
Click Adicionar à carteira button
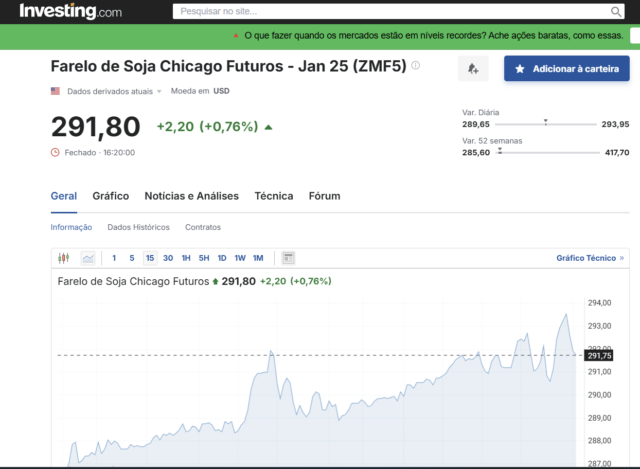pos(567,68)
